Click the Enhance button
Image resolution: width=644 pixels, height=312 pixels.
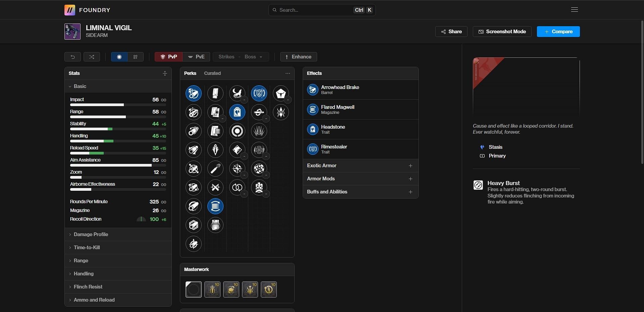(x=299, y=57)
